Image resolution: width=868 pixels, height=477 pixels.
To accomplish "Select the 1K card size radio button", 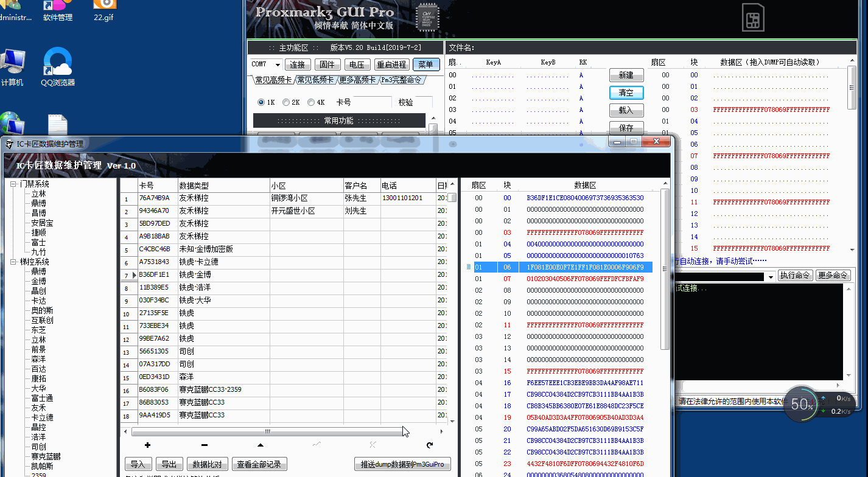I will [x=261, y=102].
